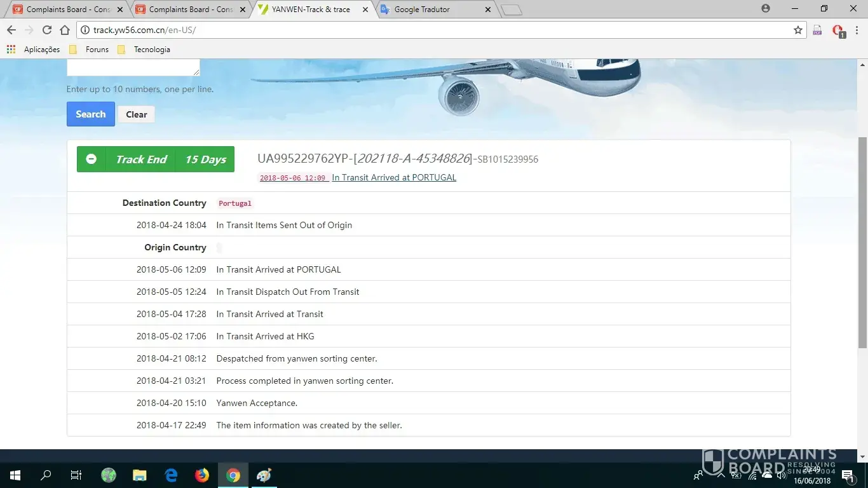Click 'In Transit Arrived at HKG' entry

pos(266,336)
